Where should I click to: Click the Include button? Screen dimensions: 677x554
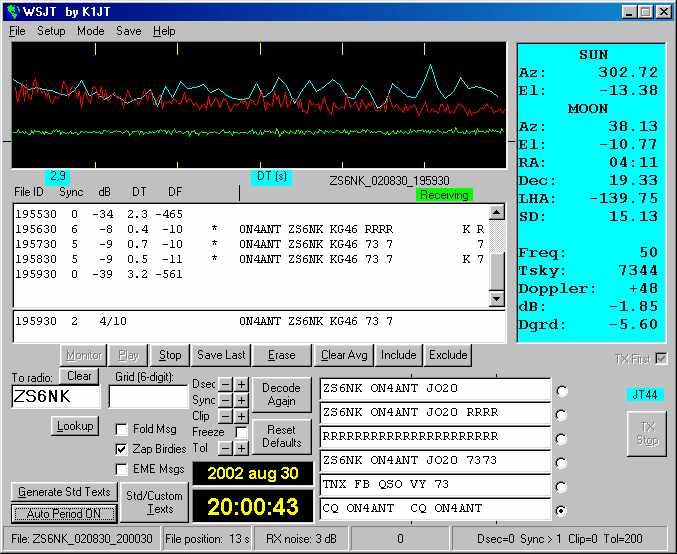398,355
